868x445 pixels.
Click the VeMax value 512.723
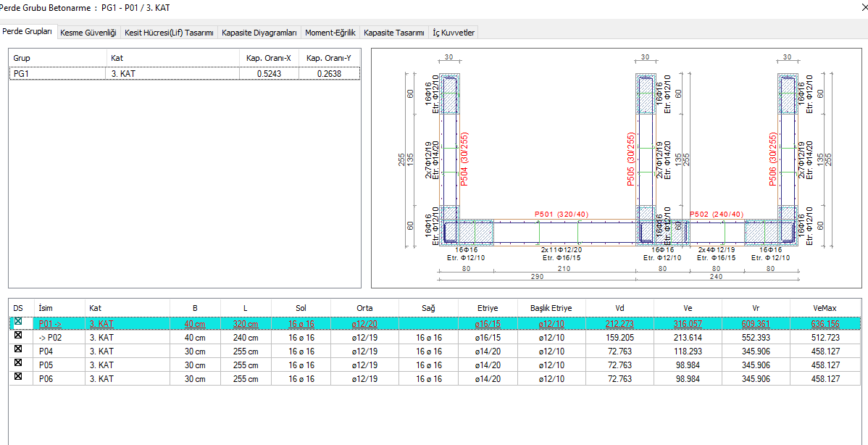[x=827, y=336]
